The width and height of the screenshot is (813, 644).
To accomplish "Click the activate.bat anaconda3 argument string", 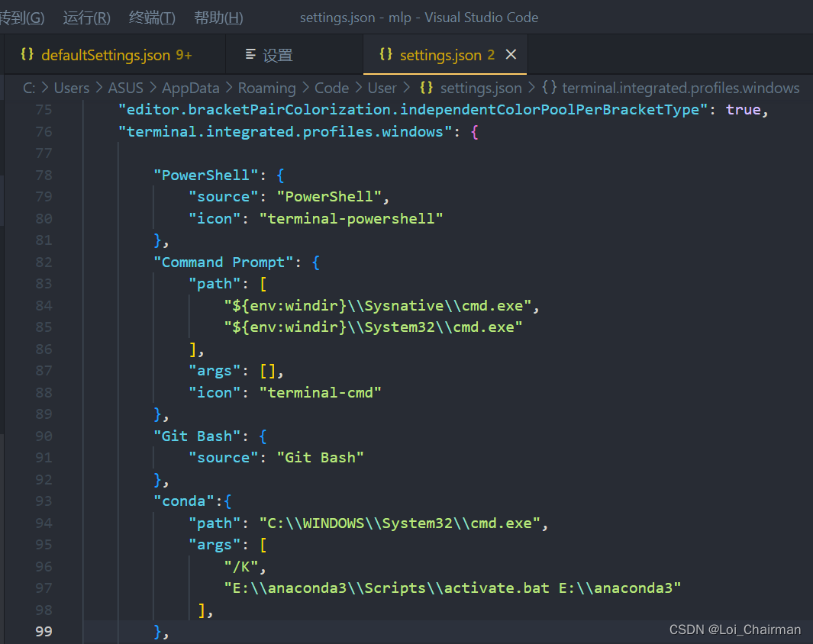I will [452, 588].
